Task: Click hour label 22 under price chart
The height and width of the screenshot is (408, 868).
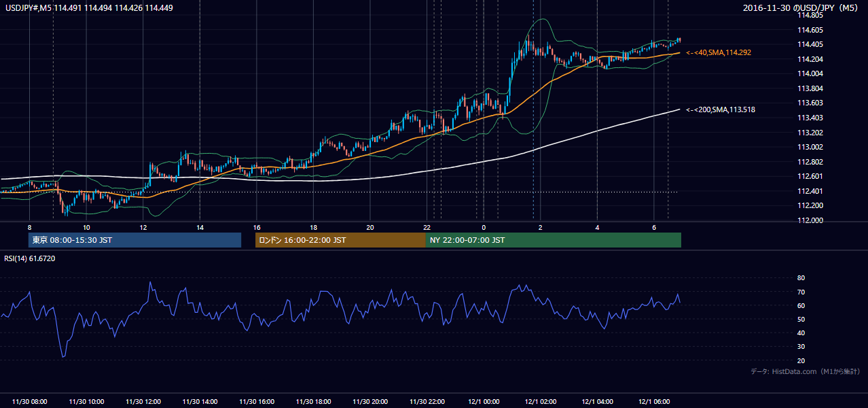Action: point(427,227)
